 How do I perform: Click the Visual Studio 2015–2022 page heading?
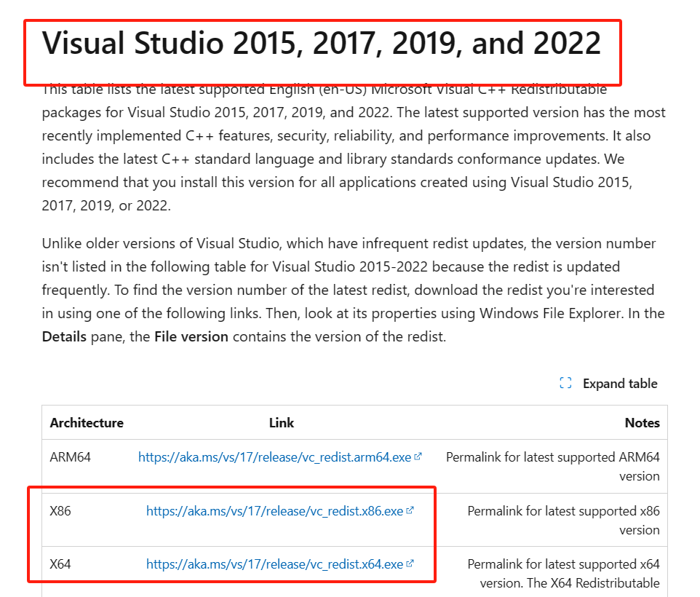click(321, 44)
